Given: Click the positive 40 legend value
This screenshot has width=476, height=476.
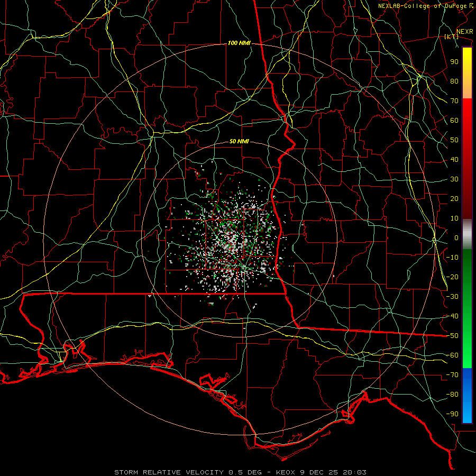Looking at the screenshot, I should coord(454,160).
